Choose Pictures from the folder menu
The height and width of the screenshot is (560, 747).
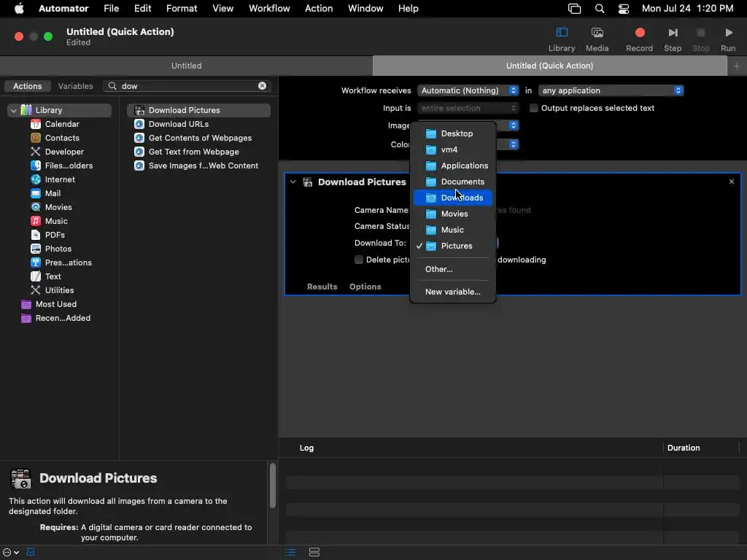452,246
